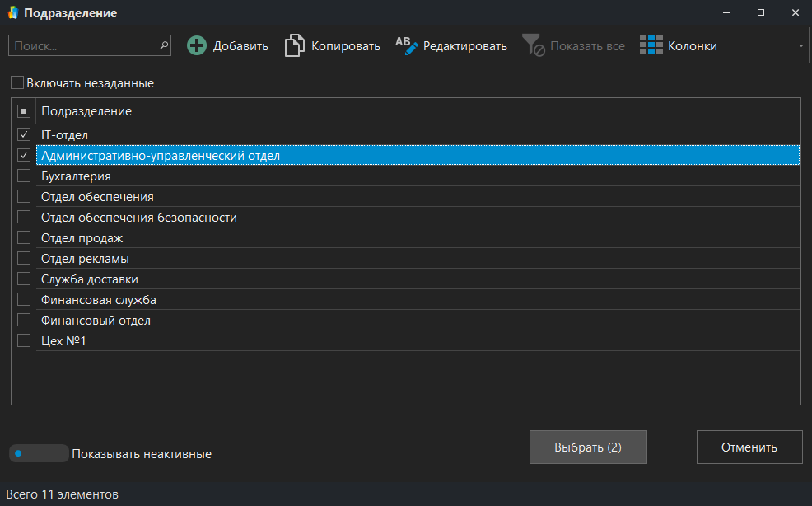Click into the search input field
Screen dimensions: 812x506
(82, 45)
